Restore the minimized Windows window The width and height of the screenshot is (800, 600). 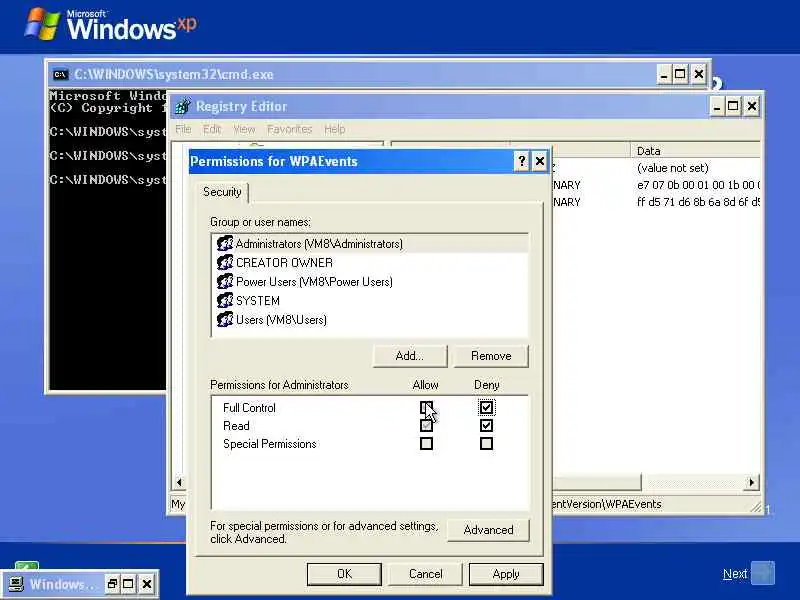[x=112, y=584]
